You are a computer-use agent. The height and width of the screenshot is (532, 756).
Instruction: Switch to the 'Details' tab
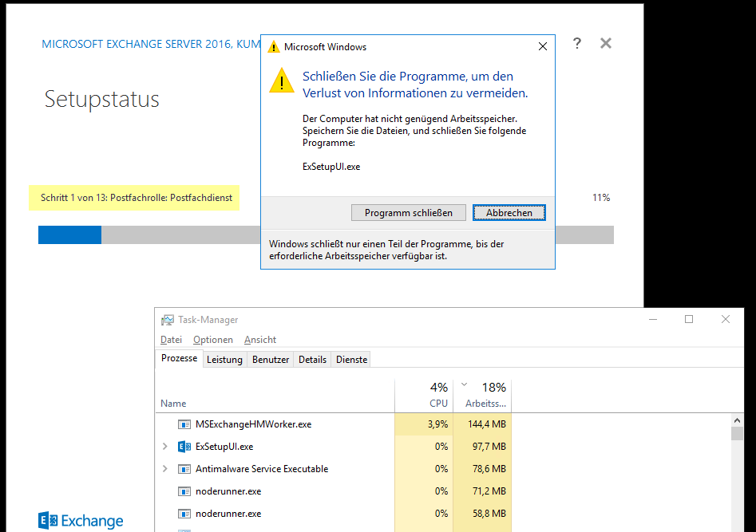coord(312,360)
